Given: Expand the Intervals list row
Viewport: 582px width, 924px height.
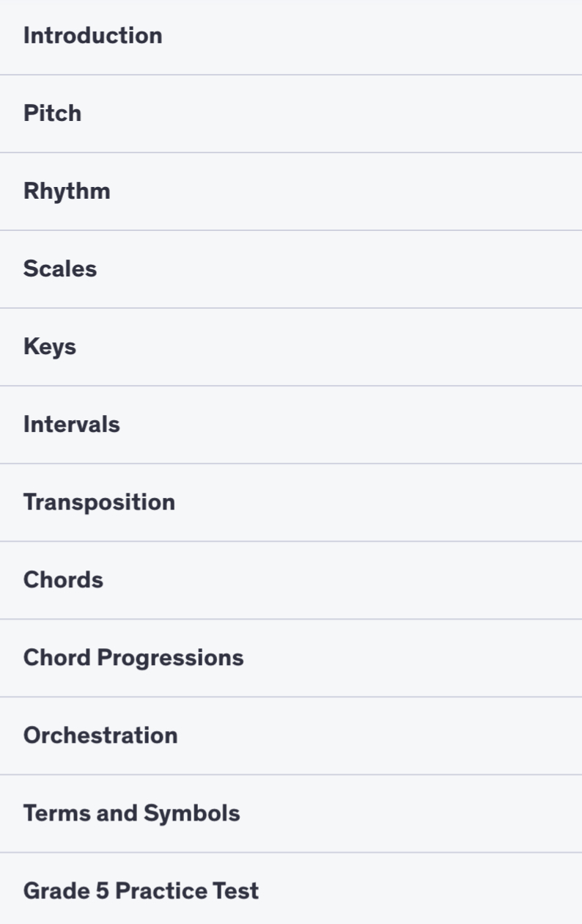Looking at the screenshot, I should pyautogui.click(x=291, y=425).
